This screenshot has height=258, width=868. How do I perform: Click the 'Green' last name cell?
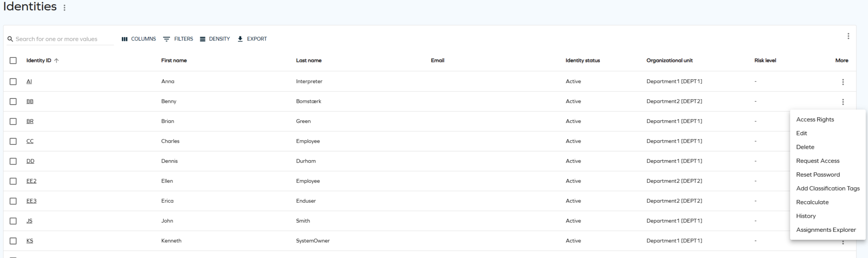pyautogui.click(x=303, y=121)
